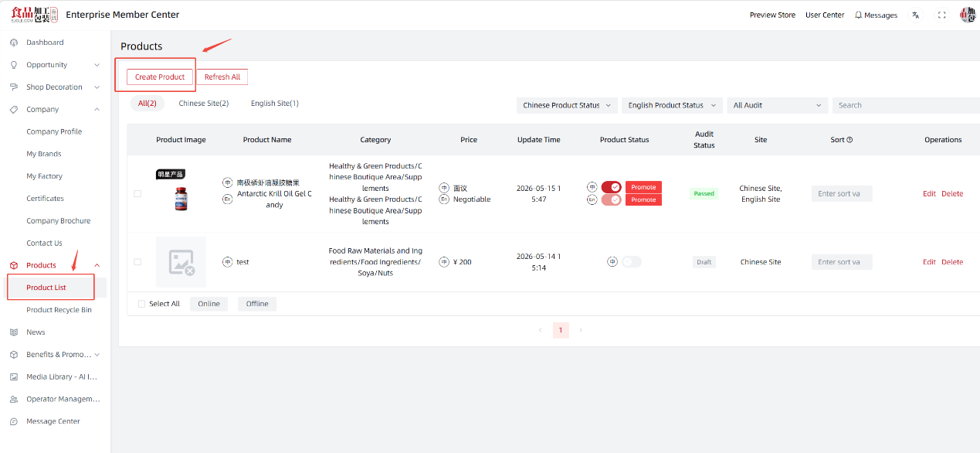Switch to the All(2) tab

148,104
